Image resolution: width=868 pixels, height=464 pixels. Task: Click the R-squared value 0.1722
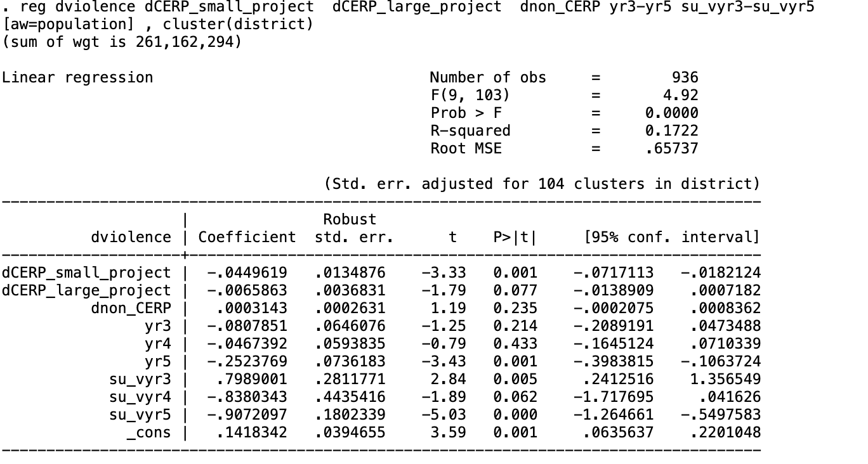[x=671, y=131]
